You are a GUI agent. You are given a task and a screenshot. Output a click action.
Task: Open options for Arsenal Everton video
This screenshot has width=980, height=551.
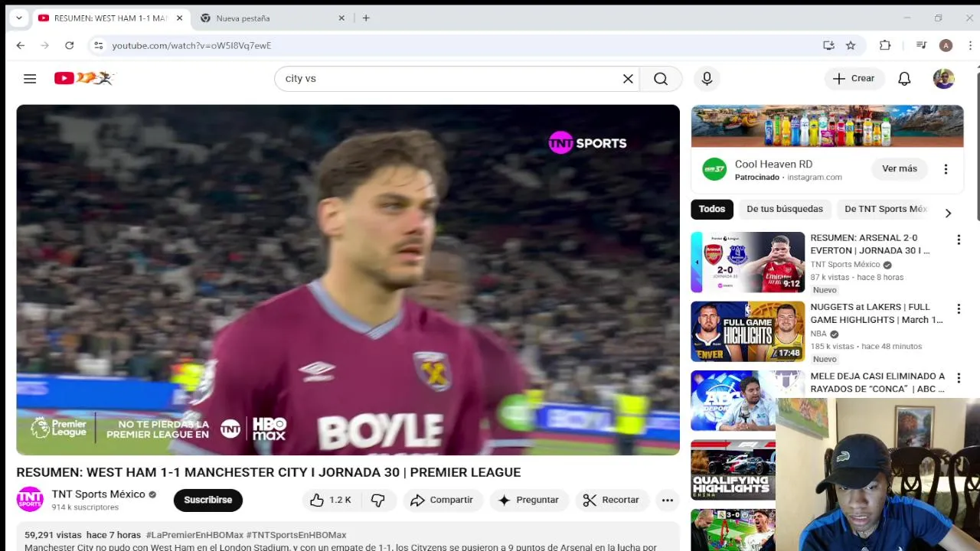tap(959, 240)
